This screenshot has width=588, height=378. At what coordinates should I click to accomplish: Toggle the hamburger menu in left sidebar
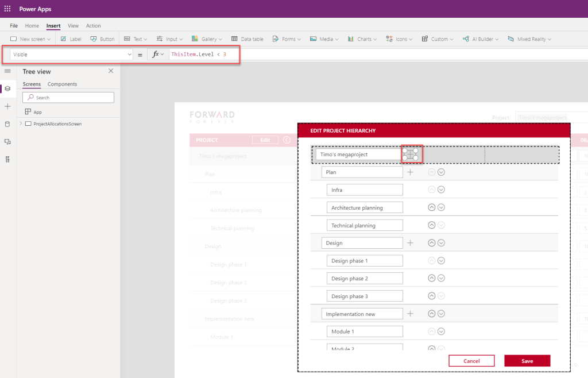click(x=7, y=71)
